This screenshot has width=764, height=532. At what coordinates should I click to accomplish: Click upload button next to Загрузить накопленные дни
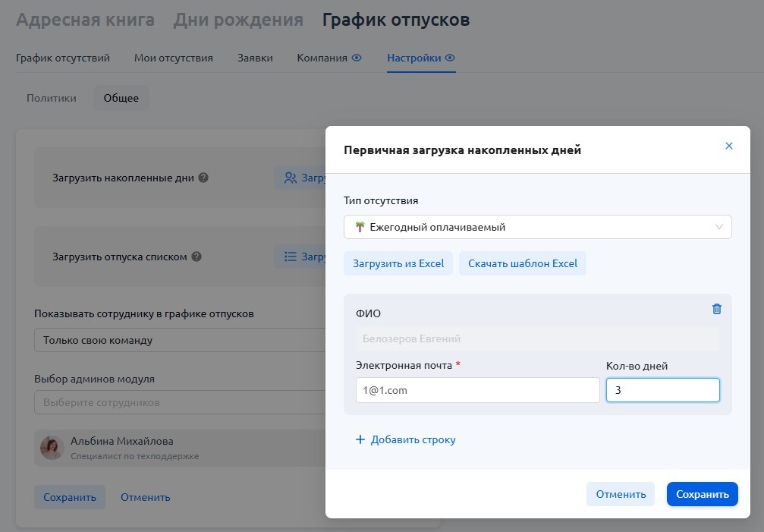pyautogui.click(x=300, y=178)
